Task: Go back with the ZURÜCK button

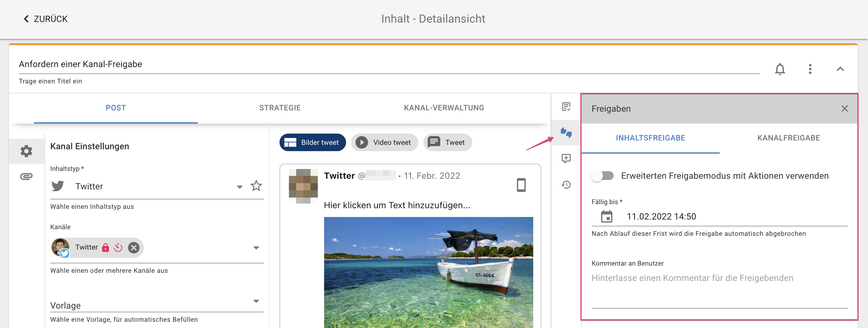Action: [x=46, y=19]
